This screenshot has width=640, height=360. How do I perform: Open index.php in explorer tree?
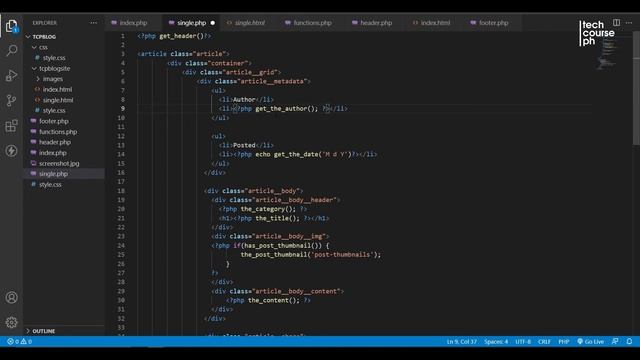pyautogui.click(x=64, y=153)
